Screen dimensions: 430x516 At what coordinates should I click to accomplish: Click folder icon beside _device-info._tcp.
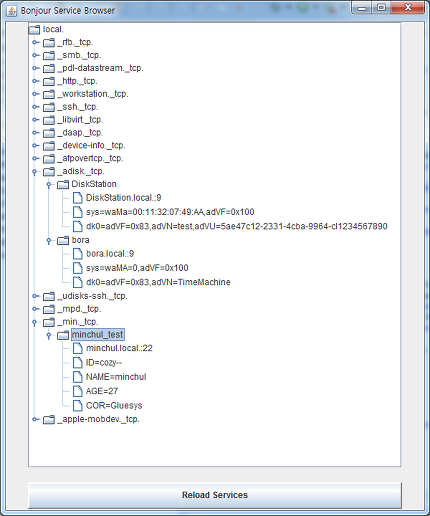pos(49,146)
